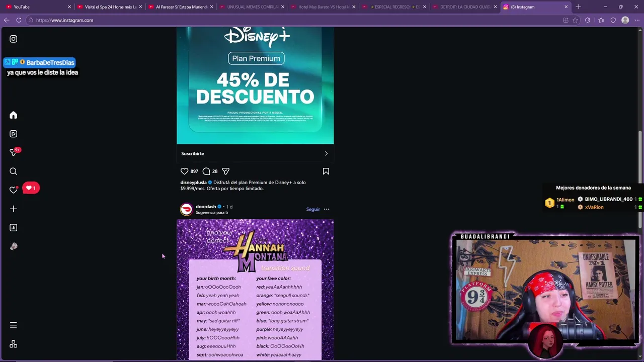Click xVaRion donor name

pos(594,207)
